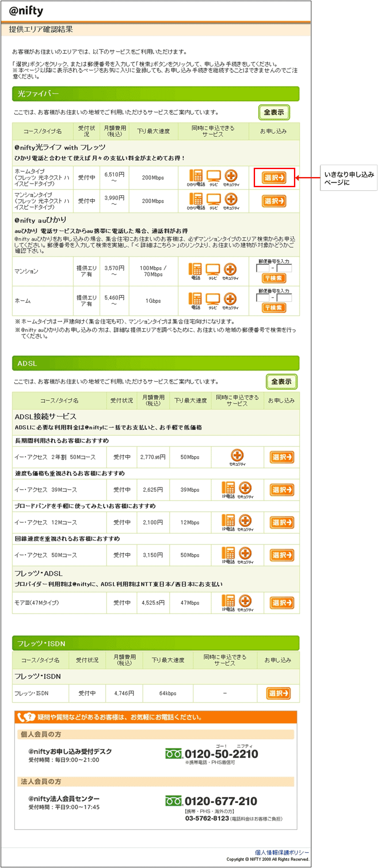This screenshot has width=385, height=868.
Task: Click the security icon in au Hikari Home row
Action: pyautogui.click(x=230, y=301)
